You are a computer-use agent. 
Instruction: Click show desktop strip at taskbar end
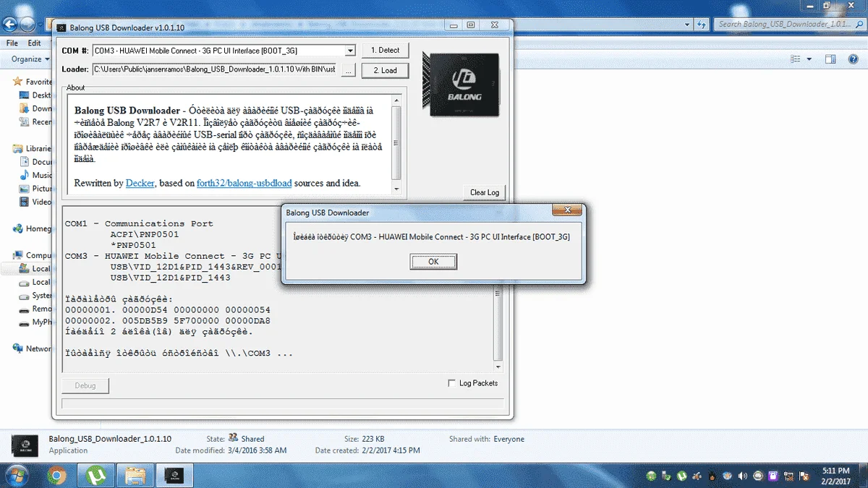864,476
